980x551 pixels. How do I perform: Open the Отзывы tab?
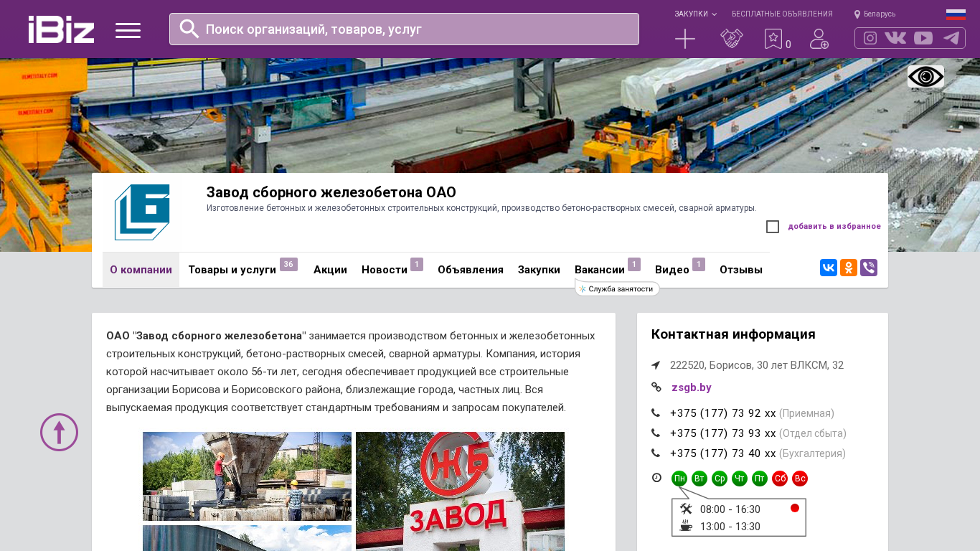tap(741, 270)
